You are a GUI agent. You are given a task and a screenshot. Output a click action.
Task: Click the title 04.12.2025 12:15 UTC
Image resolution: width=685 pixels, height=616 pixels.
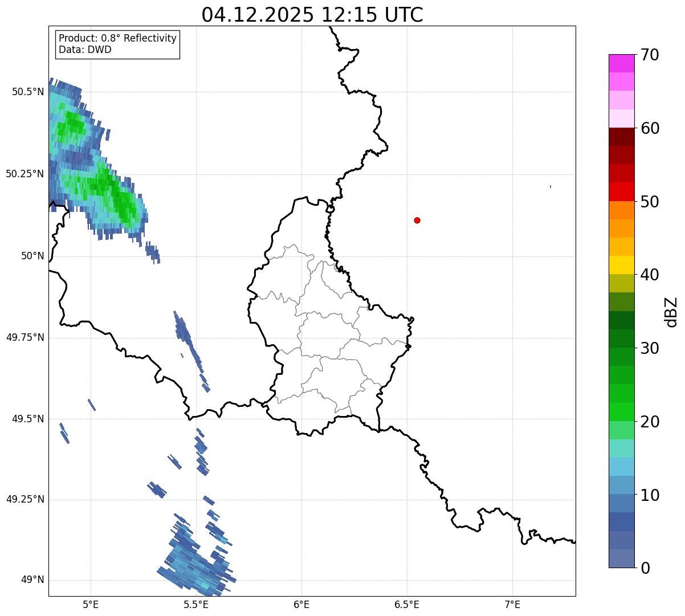312,15
